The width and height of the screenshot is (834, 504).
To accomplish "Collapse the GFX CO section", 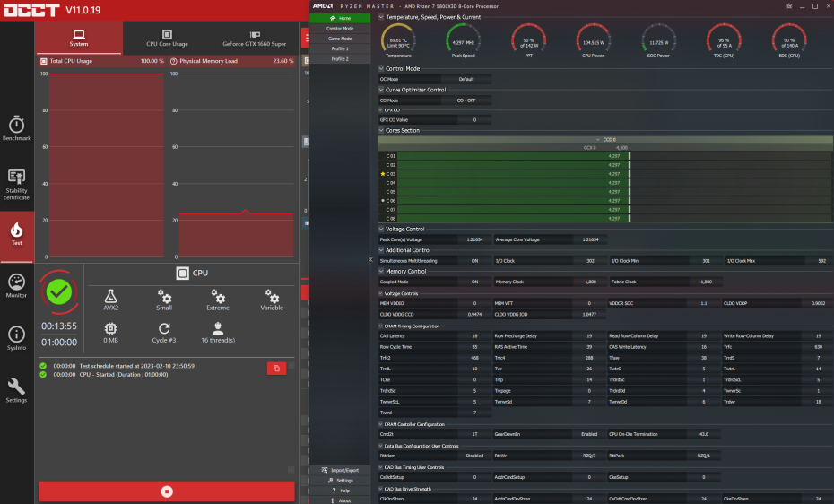I will (381, 110).
